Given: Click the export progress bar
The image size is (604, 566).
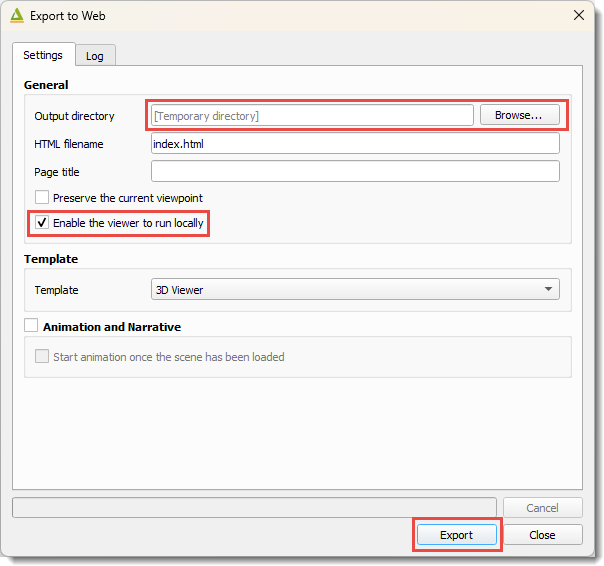Looking at the screenshot, I should point(254,507).
